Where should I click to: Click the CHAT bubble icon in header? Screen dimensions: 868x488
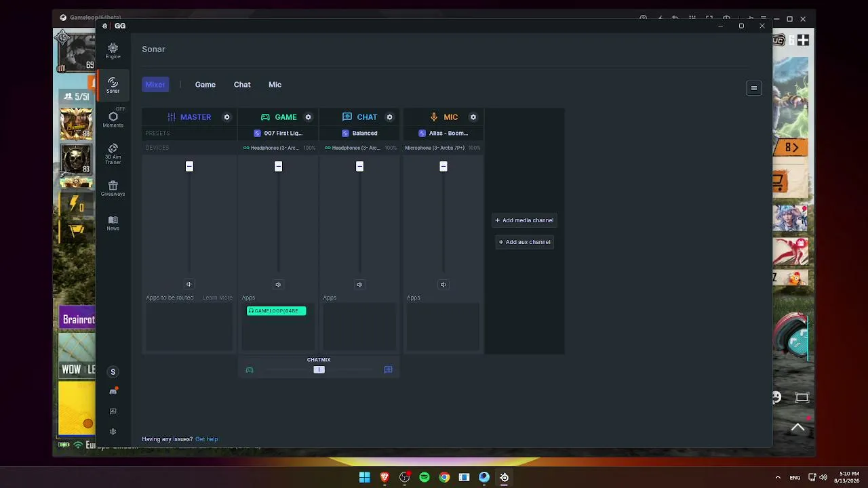coord(347,117)
